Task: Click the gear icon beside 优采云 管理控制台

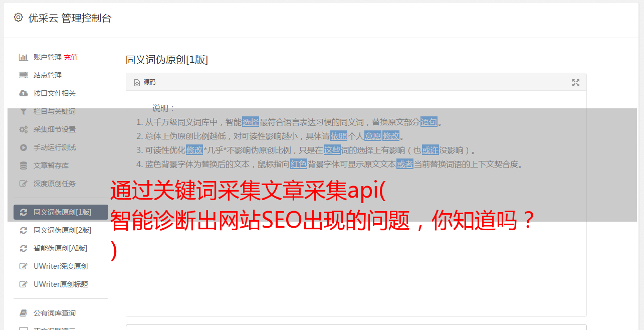Action: (19, 18)
